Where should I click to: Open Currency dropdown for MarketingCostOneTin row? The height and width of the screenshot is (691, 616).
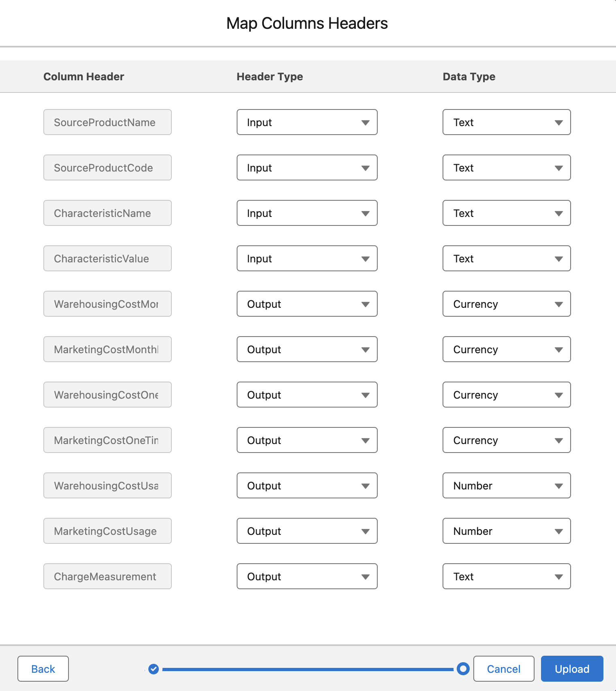[507, 440]
